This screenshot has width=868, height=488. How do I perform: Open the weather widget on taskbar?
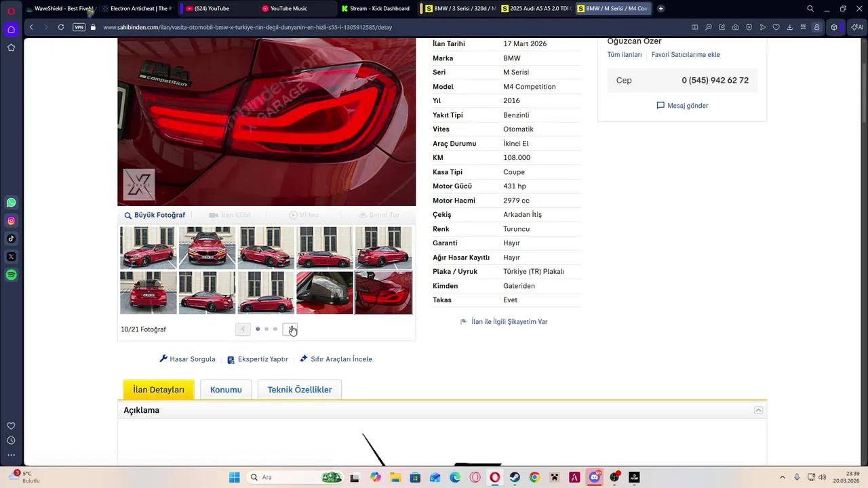click(26, 477)
